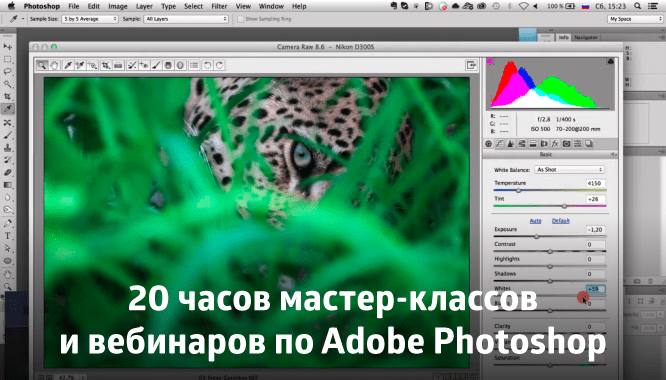Switch to the Snapshots panel tab

coord(589,144)
